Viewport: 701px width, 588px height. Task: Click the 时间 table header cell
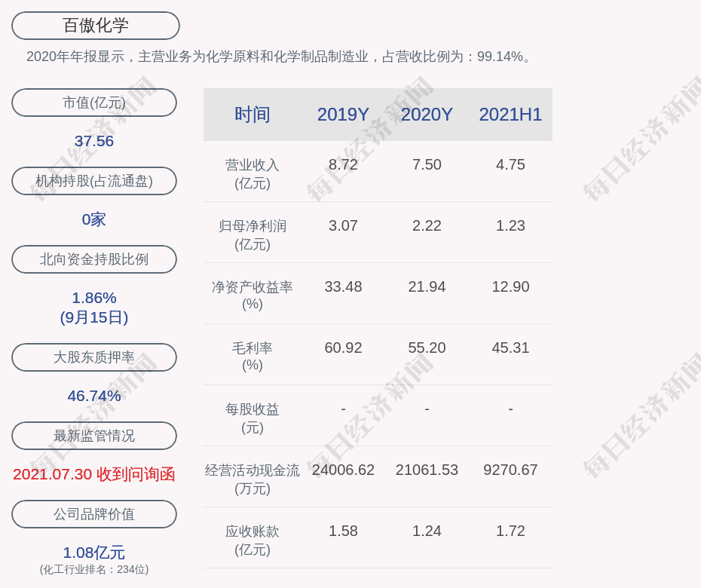tap(253, 115)
